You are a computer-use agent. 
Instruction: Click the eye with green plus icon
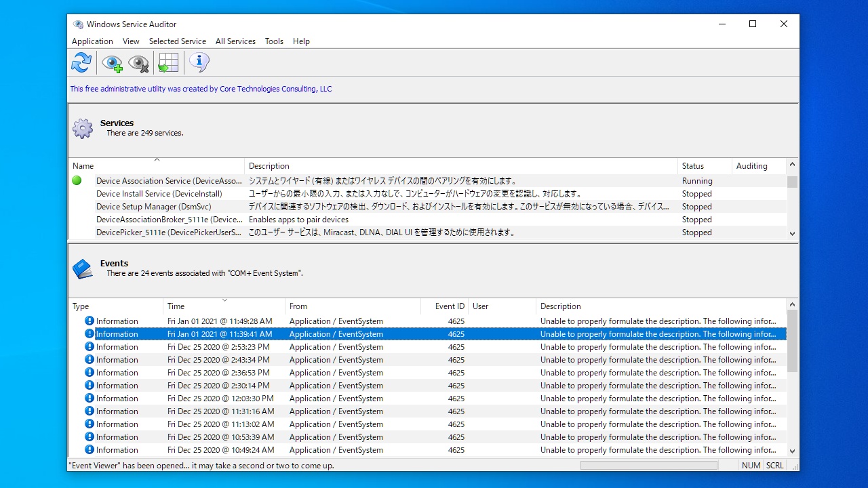[x=112, y=63]
